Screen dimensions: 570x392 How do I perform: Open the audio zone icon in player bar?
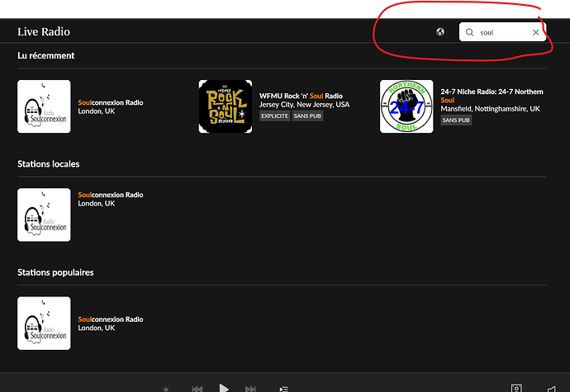tap(516, 388)
